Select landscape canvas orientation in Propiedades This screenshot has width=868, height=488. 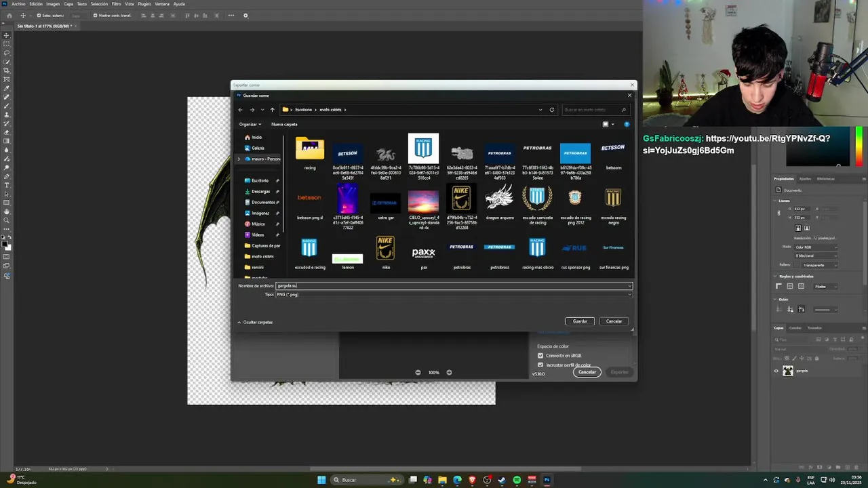click(x=806, y=228)
